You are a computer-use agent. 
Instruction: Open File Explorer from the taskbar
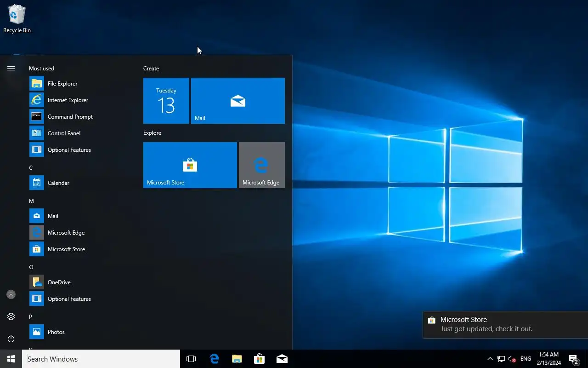click(x=237, y=359)
